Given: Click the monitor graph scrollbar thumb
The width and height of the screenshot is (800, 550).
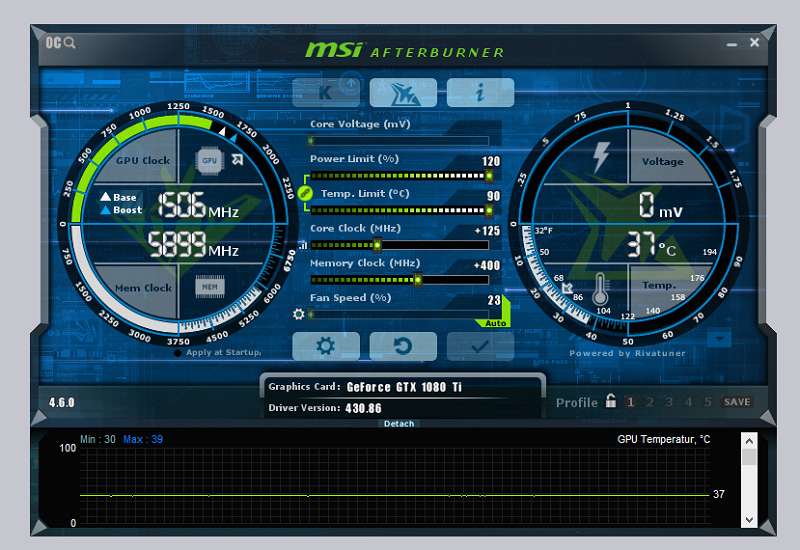Looking at the screenshot, I should [x=749, y=457].
